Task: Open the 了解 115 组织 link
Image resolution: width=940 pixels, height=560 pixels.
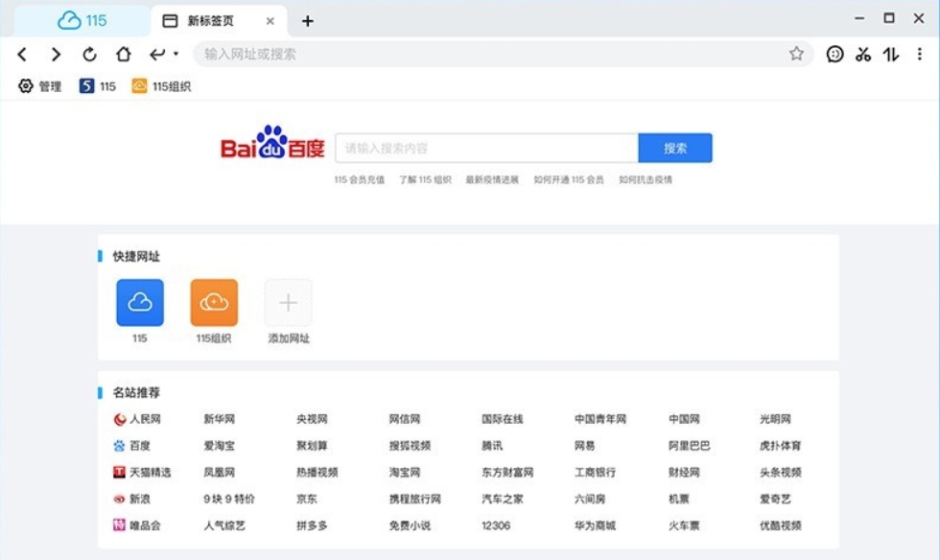Action: click(x=425, y=180)
